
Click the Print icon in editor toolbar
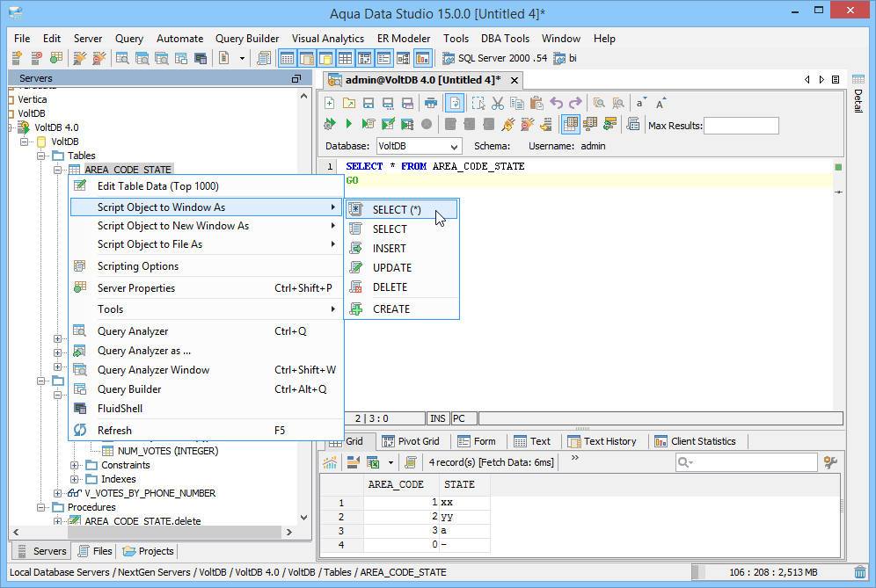click(x=430, y=104)
